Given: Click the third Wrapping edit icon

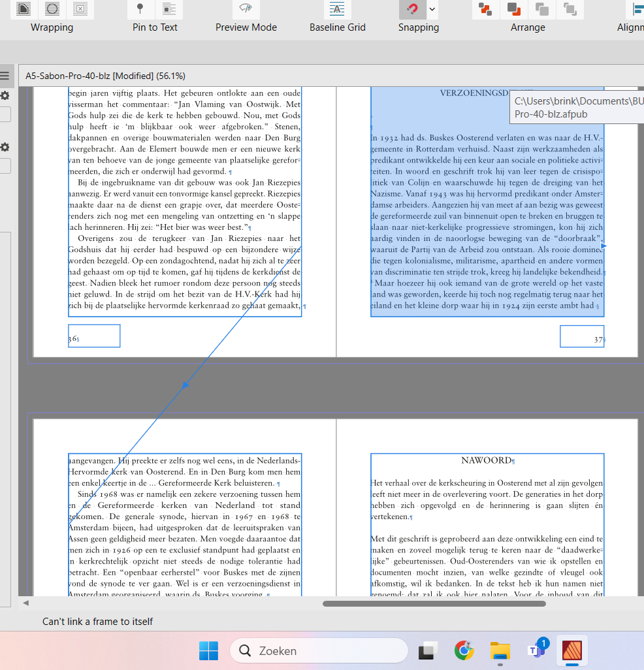Looking at the screenshot, I should (80, 9).
